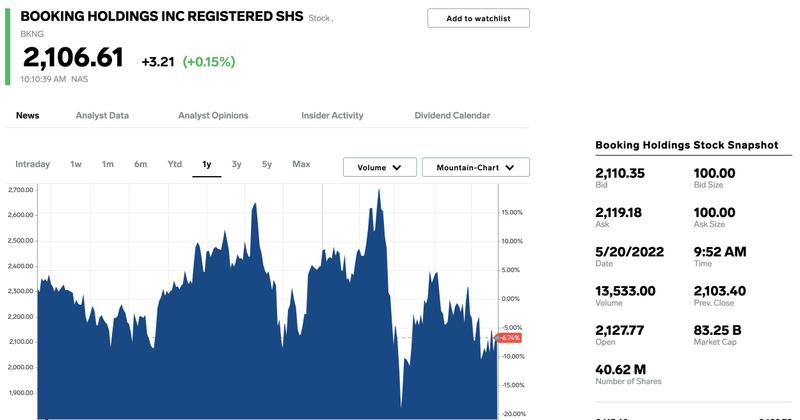The height and width of the screenshot is (420, 800).
Task: Select Max chart range
Action: pyautogui.click(x=301, y=164)
